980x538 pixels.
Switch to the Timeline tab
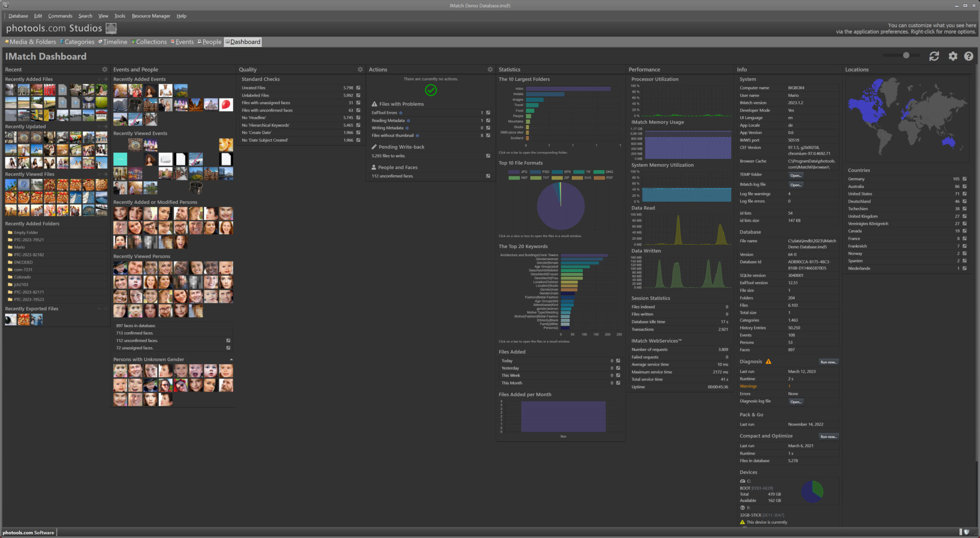(115, 42)
